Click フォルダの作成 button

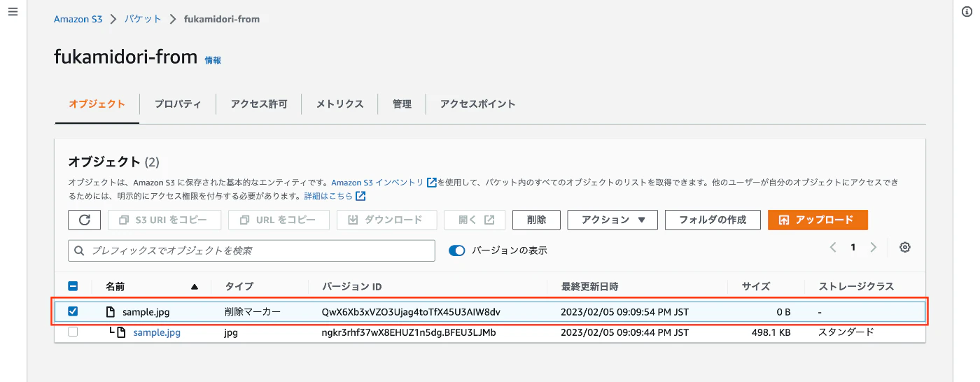coord(713,220)
